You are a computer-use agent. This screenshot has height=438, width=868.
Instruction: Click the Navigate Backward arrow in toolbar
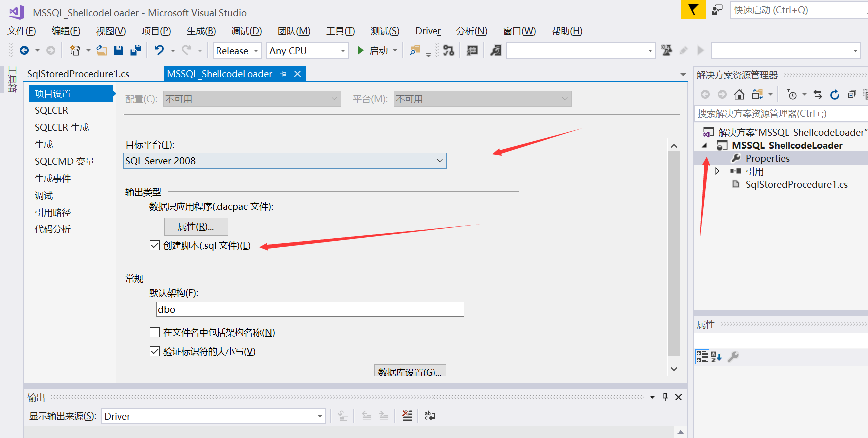[24, 50]
